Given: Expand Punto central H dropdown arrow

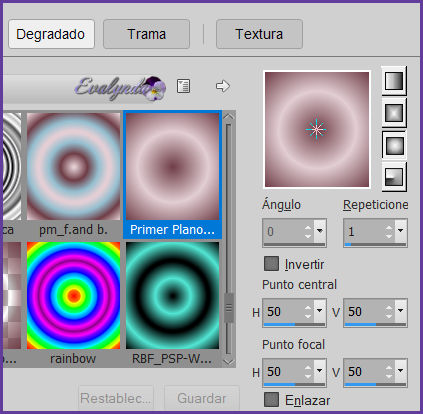Looking at the screenshot, I should 320,311.
